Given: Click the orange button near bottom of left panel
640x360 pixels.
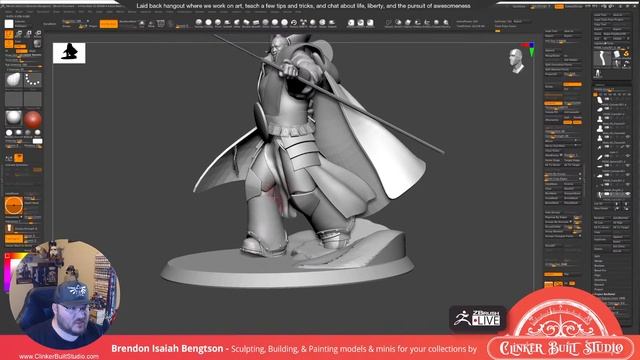Looking at the screenshot, I should click(13, 238).
